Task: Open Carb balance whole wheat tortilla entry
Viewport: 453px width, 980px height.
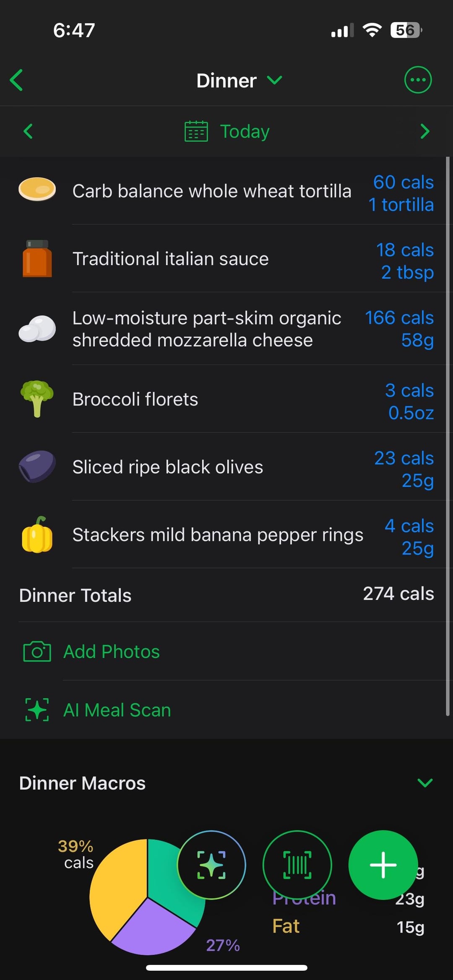Action: tap(212, 191)
